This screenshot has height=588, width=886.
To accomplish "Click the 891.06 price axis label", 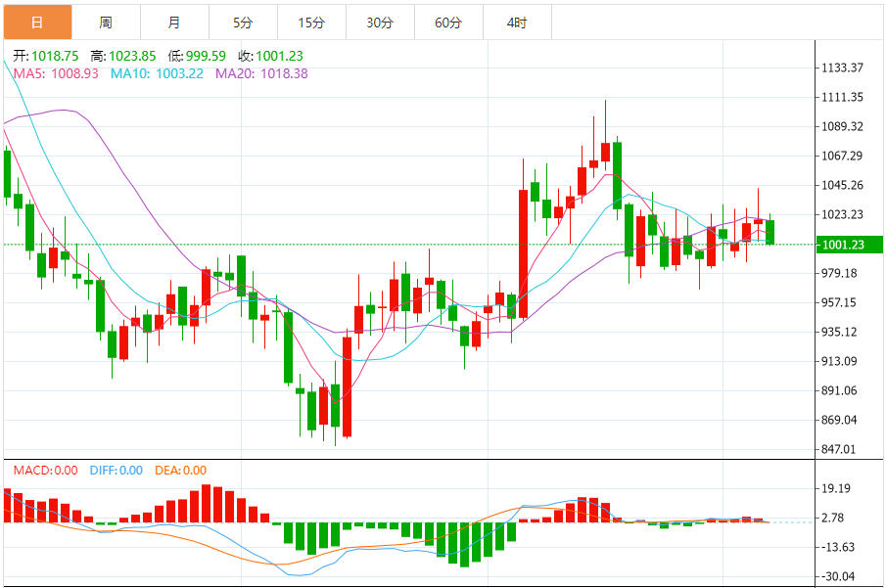I will tap(839, 391).
